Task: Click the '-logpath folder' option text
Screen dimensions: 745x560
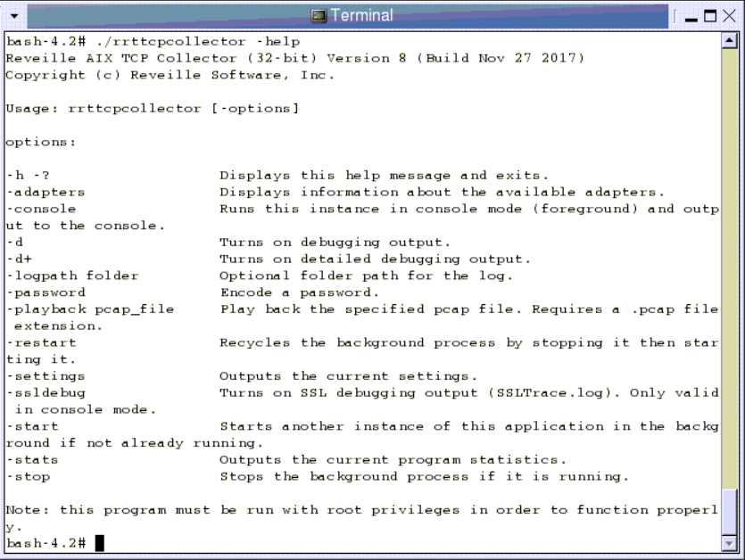Action: point(72,276)
